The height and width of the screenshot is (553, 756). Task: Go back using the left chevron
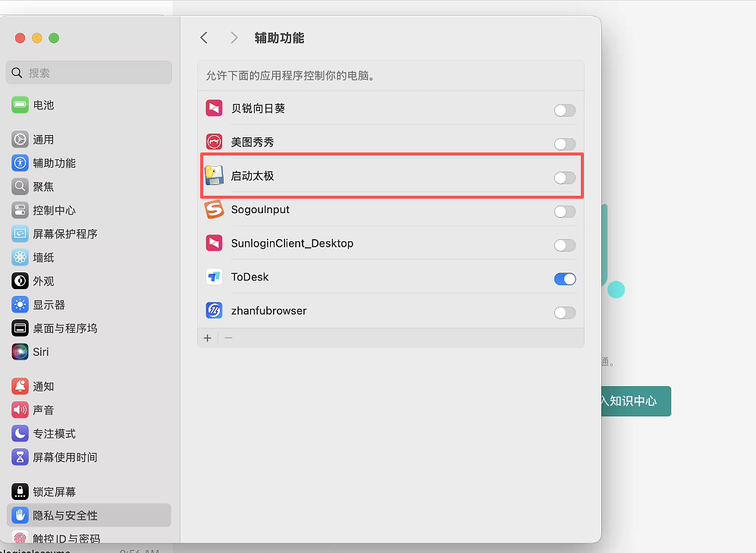[x=203, y=38]
